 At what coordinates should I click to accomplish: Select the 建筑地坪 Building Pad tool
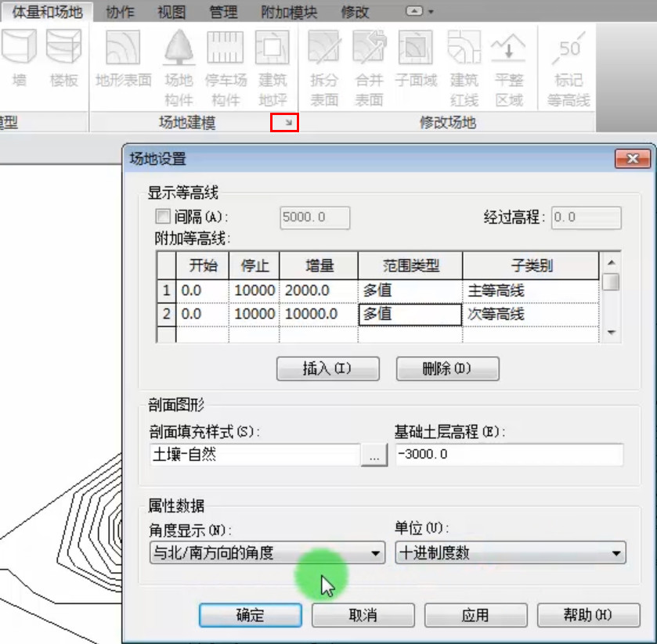click(x=273, y=67)
